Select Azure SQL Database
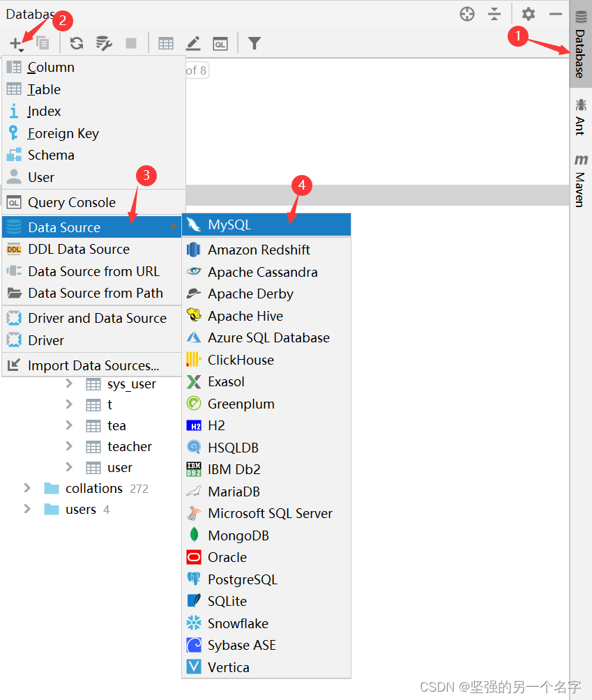The height and width of the screenshot is (700, 592). (266, 338)
